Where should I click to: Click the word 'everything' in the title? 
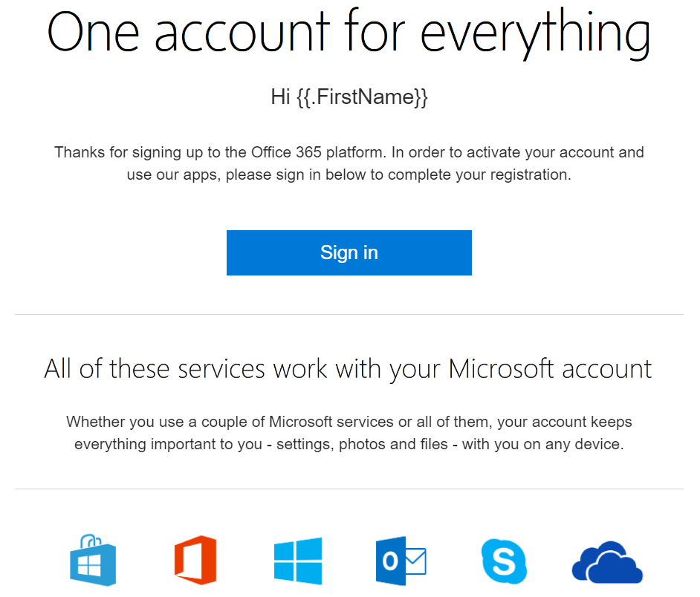click(x=536, y=33)
